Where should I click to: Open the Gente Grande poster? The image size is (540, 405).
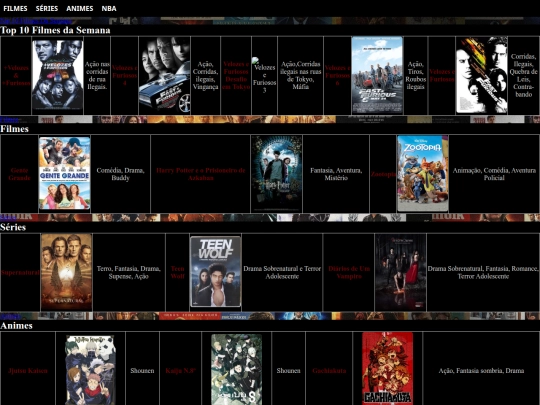(x=65, y=174)
